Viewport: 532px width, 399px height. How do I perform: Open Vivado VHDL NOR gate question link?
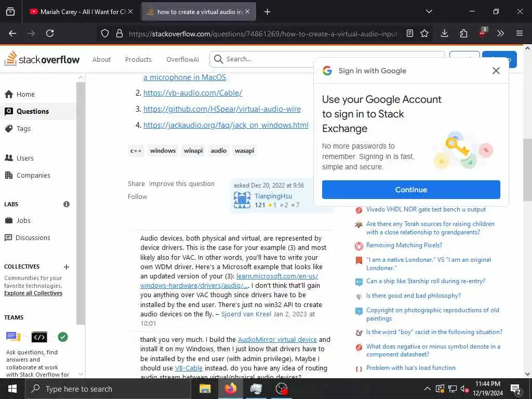pyautogui.click(x=426, y=209)
